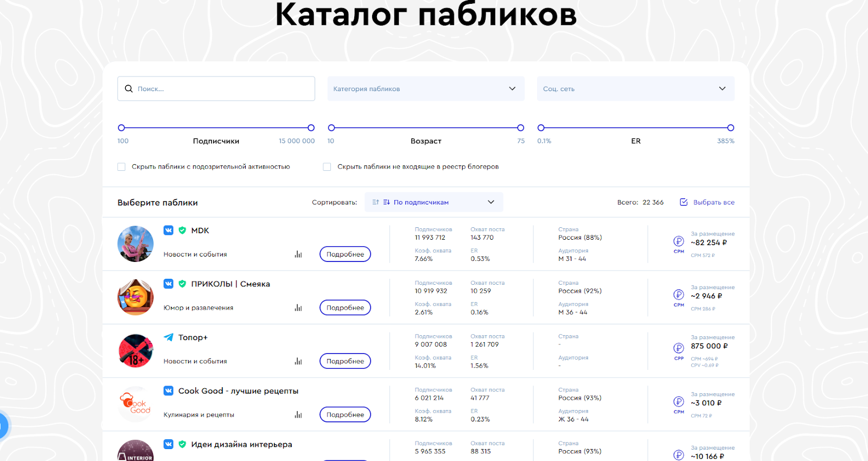This screenshot has width=868, height=461.
Task: Open the Категория пабликов dropdown
Action: click(x=425, y=88)
